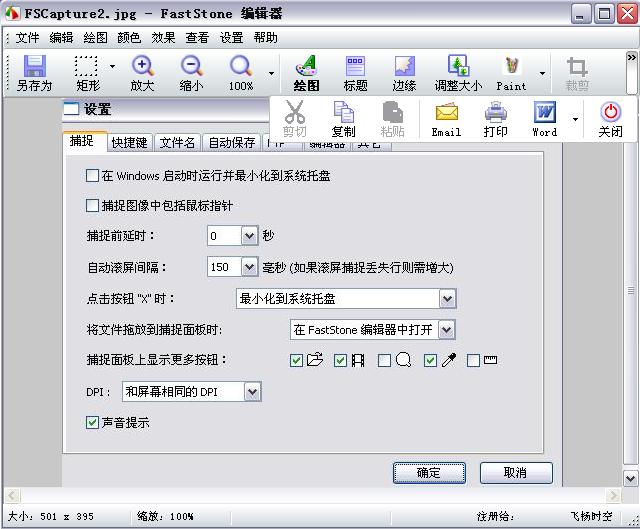Image resolution: width=640 pixels, height=529 pixels.
Task: Switch to the 自动保存 tab
Action: coord(232,143)
